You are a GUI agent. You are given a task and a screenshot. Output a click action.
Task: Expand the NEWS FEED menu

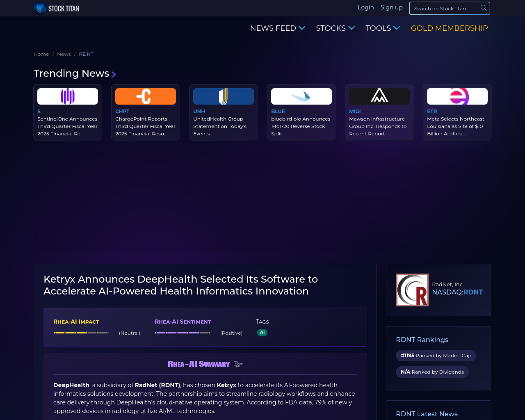tap(278, 28)
